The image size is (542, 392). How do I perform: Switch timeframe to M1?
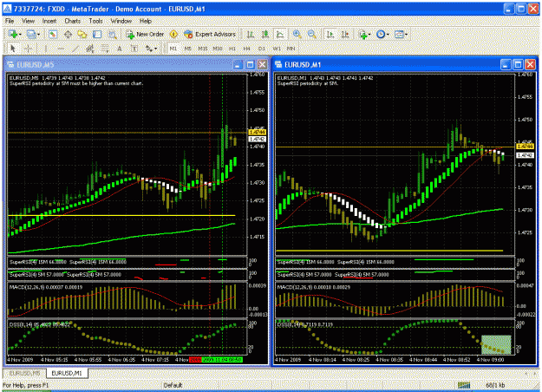(173, 49)
